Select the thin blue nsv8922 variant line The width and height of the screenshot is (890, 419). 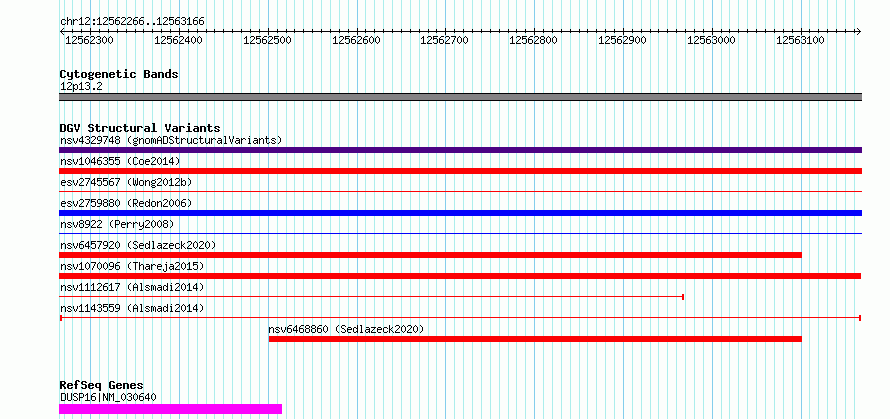click(x=460, y=233)
